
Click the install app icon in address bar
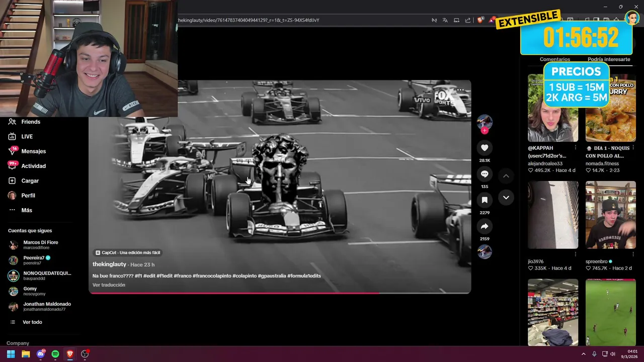coord(457,20)
